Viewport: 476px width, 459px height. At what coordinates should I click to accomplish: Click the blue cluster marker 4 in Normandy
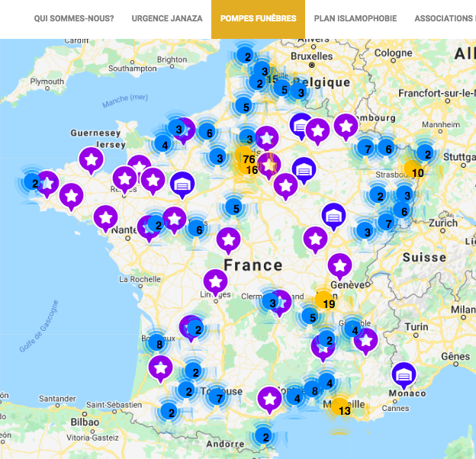point(163,143)
